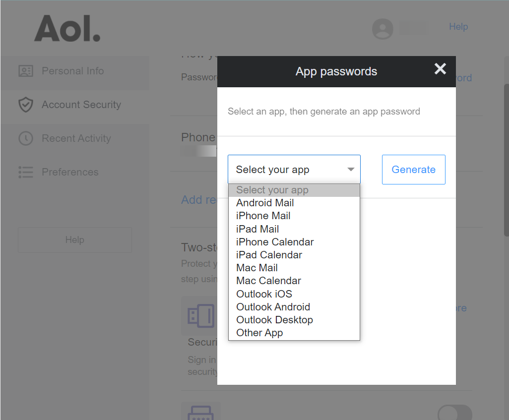Choose Android Mail from the list
Image resolution: width=509 pixels, height=420 pixels.
(265, 203)
